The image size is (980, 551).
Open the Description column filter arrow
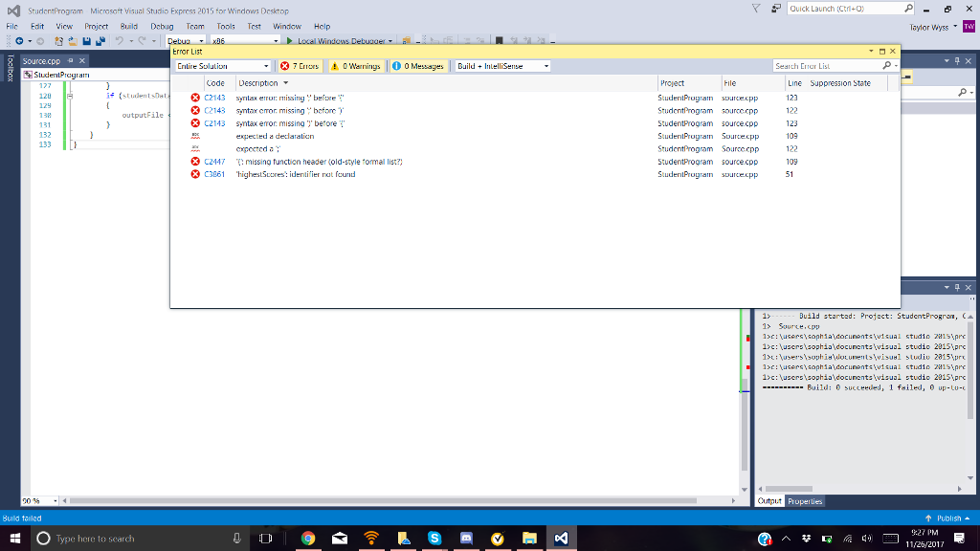285,83
